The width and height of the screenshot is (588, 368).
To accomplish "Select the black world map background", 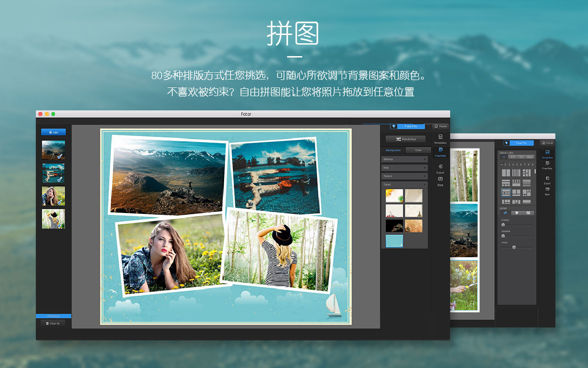I will [394, 226].
